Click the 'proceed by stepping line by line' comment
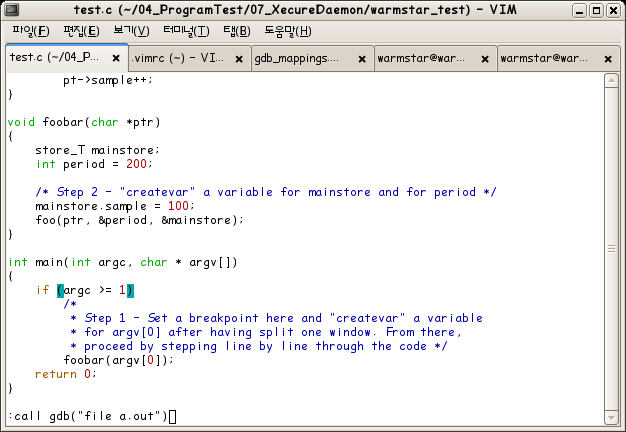This screenshot has height=432, width=626. coord(259,346)
